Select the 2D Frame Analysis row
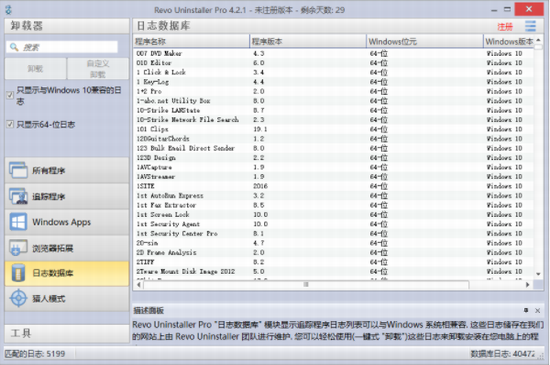Image resolution: width=550 pixels, height=365 pixels. (333, 252)
